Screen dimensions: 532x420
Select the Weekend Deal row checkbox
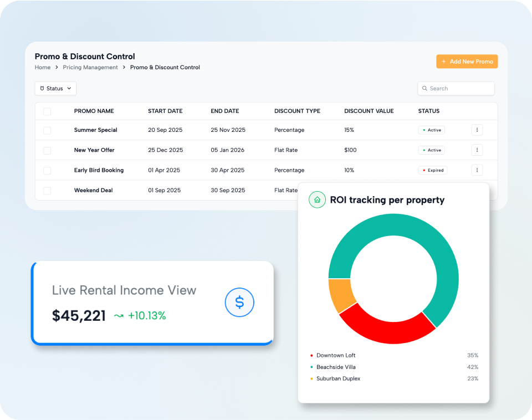click(x=47, y=191)
